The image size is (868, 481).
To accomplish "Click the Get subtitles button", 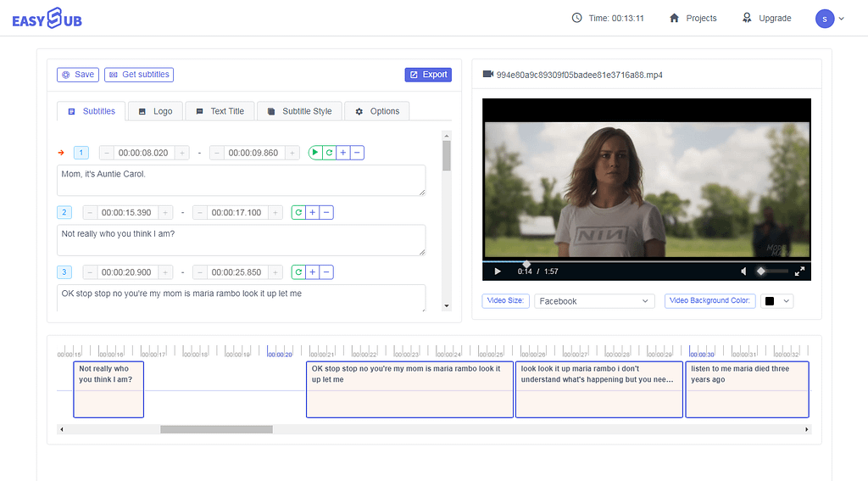I will [x=139, y=75].
